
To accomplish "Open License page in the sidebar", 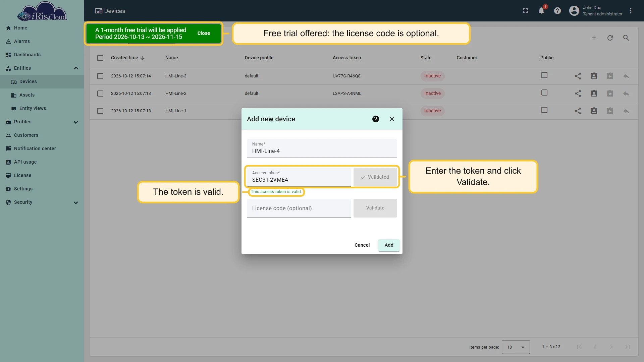I will [42, 175].
